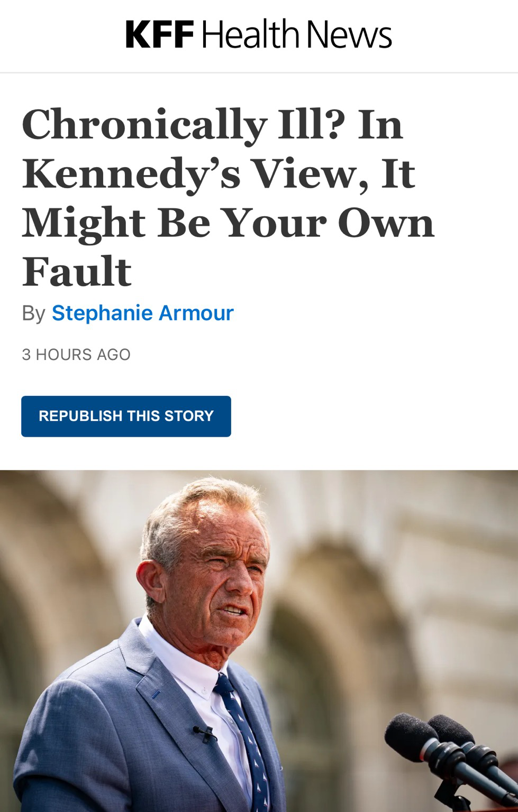
Task: Click the Health News wordmark text
Action: click(296, 34)
